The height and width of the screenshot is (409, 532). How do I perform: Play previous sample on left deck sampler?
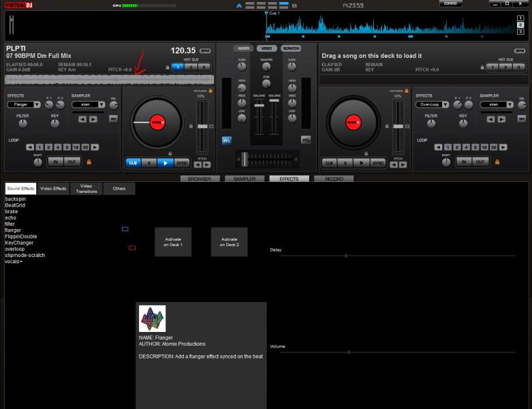point(82,119)
